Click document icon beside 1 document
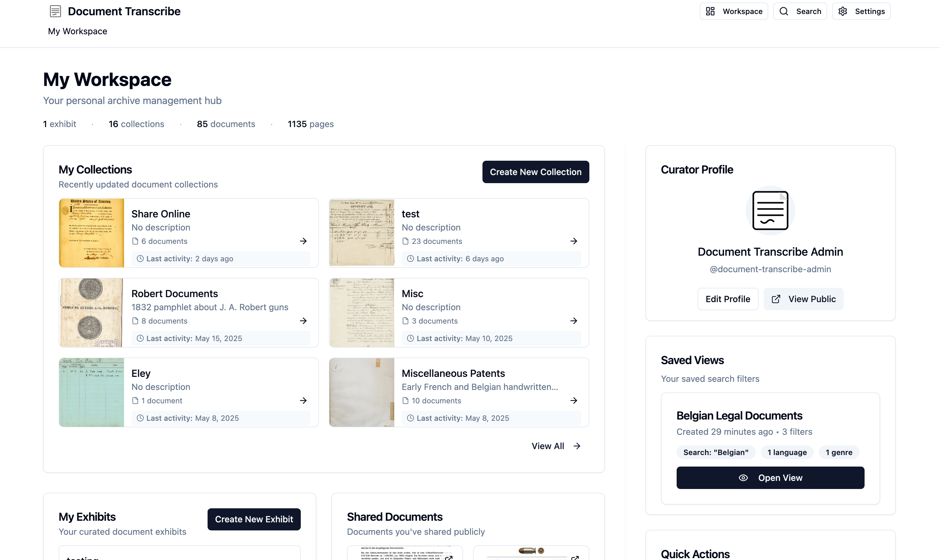 (135, 400)
